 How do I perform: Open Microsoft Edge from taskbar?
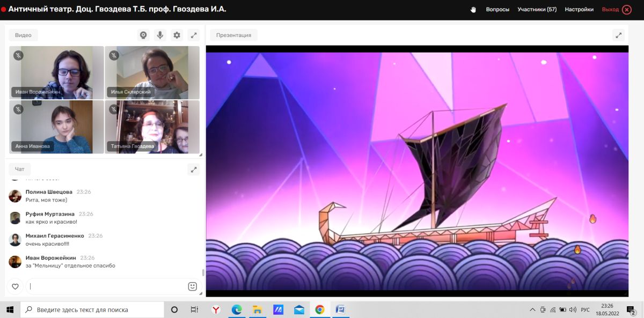point(236,309)
